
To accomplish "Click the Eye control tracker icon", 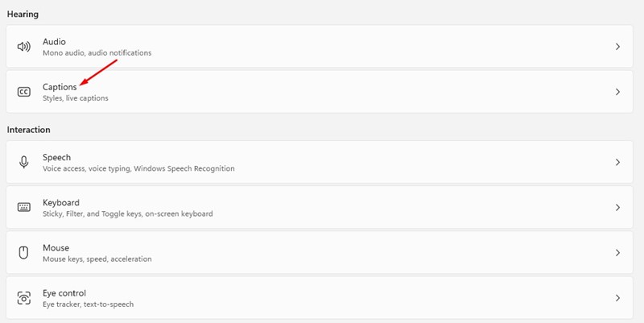I will point(24,297).
